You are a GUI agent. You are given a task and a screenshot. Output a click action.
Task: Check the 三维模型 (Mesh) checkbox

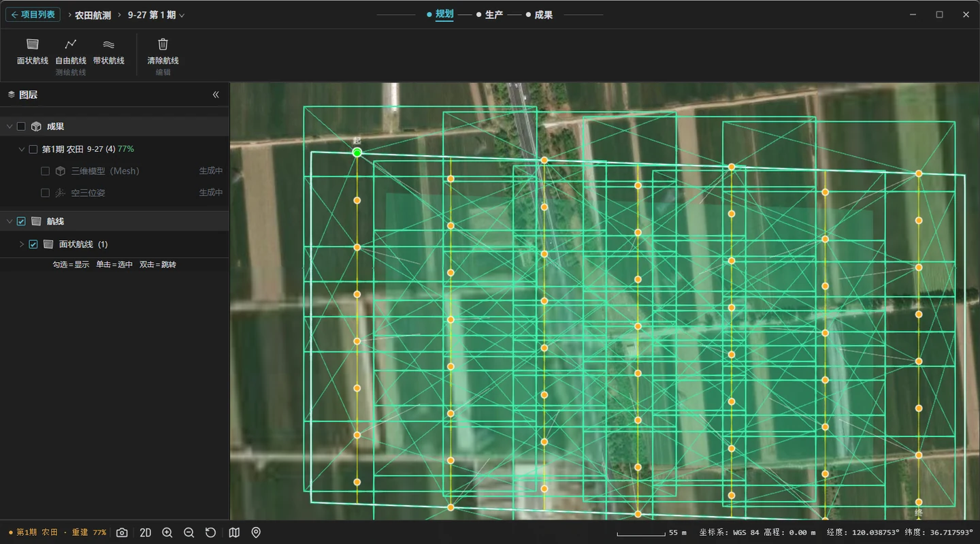45,171
